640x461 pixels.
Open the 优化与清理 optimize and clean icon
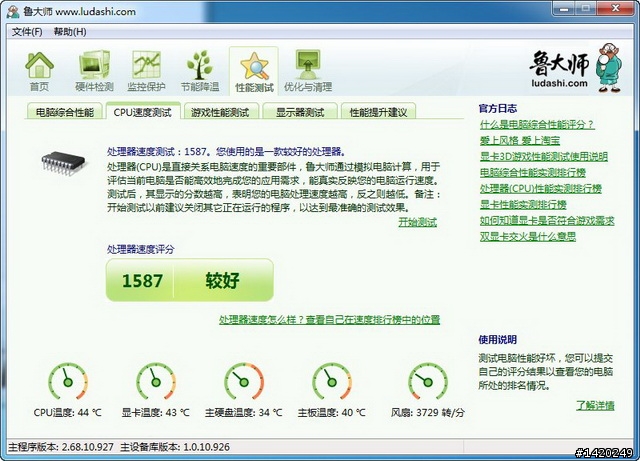click(308, 71)
